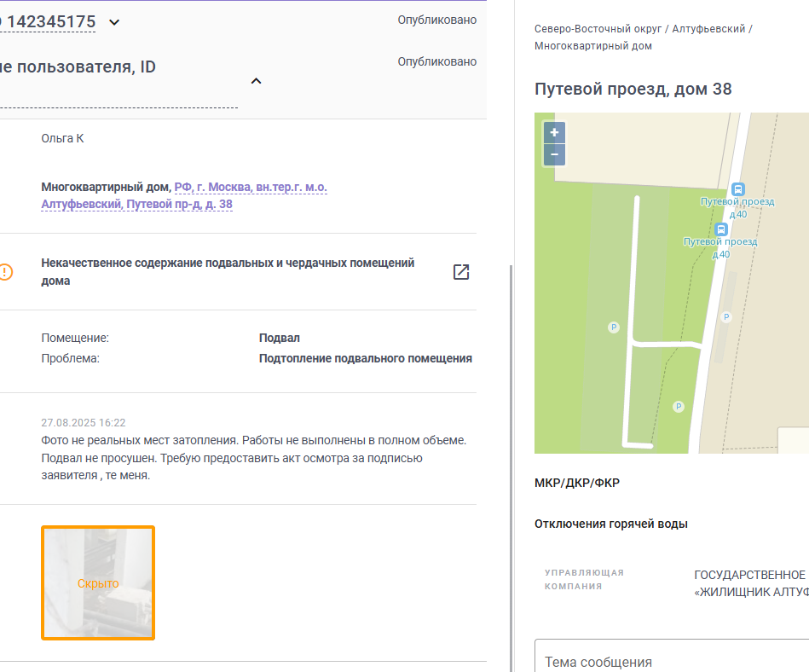809x672 pixels.
Task: Click the lower bus stop icon on map
Action: click(x=721, y=229)
